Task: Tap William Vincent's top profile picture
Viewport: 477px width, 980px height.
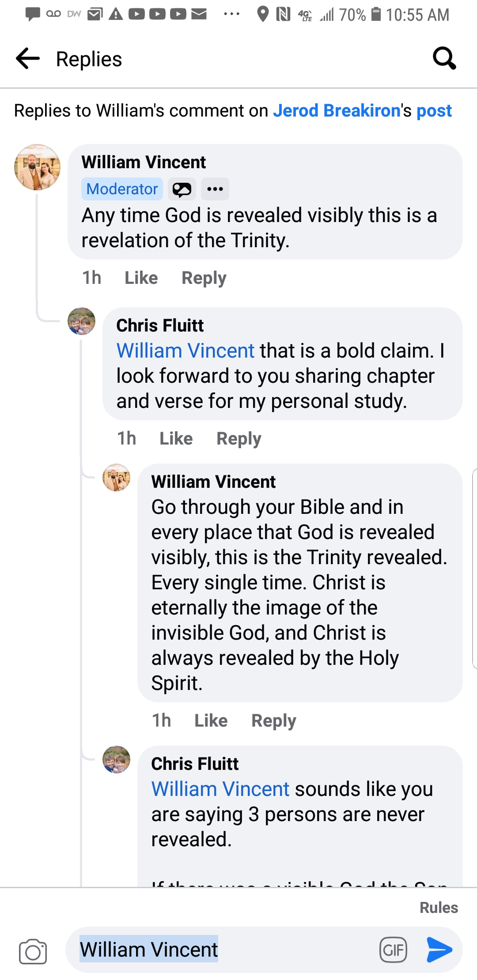Action: coord(38,167)
